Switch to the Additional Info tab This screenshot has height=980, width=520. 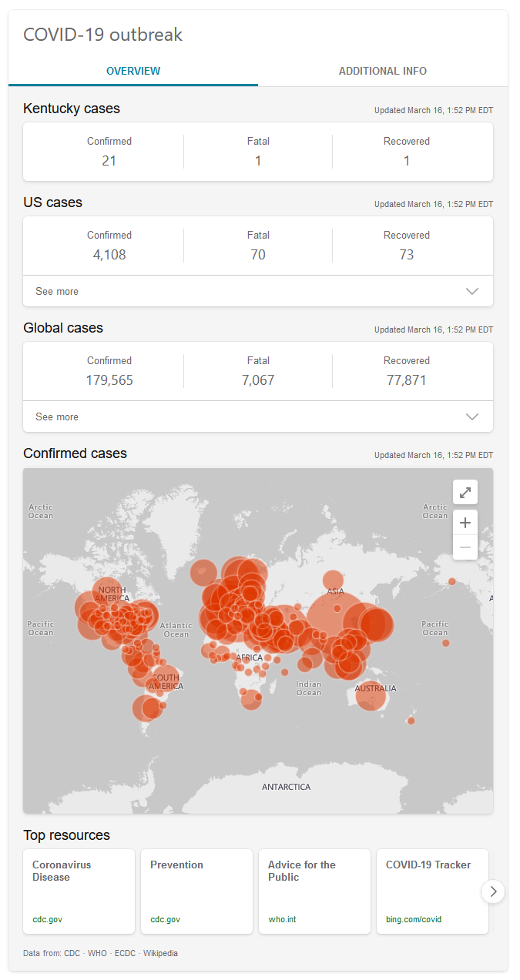pyautogui.click(x=382, y=71)
